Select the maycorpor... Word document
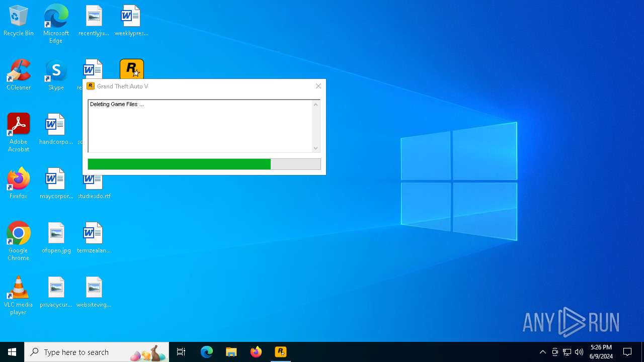The width and height of the screenshot is (644, 362). [x=56, y=184]
